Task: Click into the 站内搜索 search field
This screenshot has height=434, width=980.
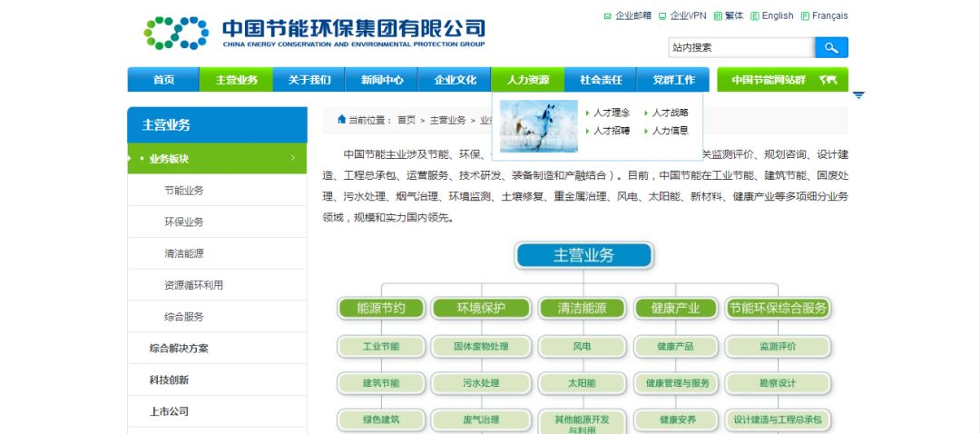Action: 741,47
